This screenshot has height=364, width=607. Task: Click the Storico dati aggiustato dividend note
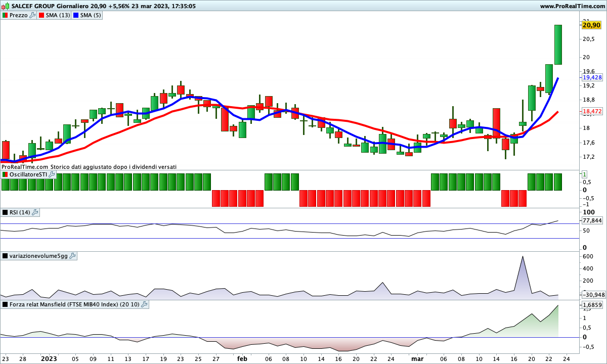[x=114, y=166]
